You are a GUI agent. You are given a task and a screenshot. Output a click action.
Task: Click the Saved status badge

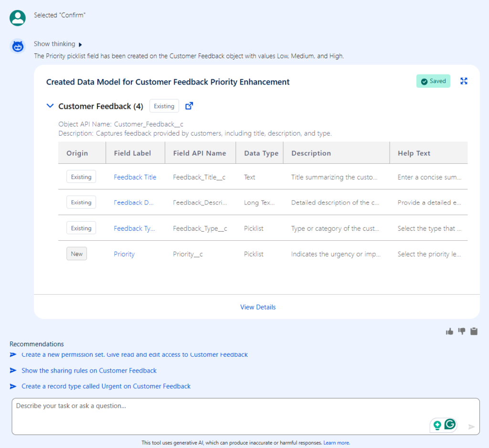pos(433,81)
